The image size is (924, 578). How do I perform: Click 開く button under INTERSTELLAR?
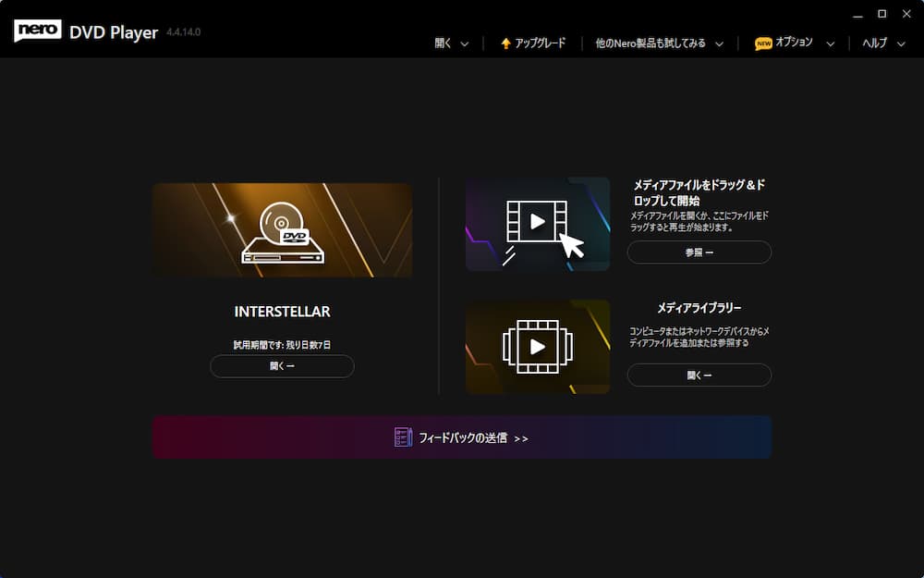282,366
